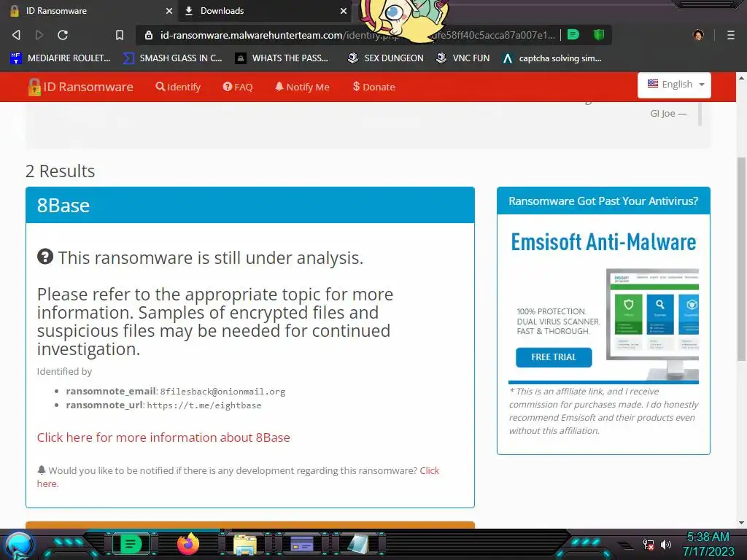This screenshot has width=747, height=560.
Task: Click the scrollbar up arrow
Action: pyautogui.click(x=741, y=77)
